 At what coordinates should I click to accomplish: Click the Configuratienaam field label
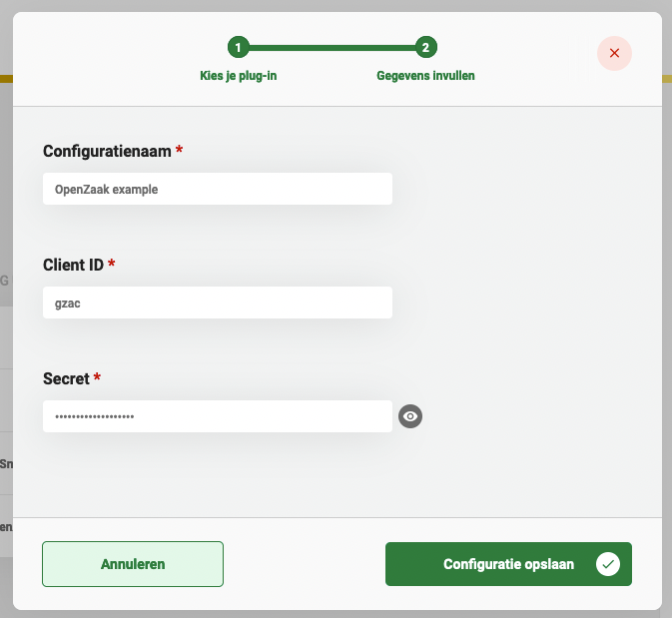[x=107, y=151]
